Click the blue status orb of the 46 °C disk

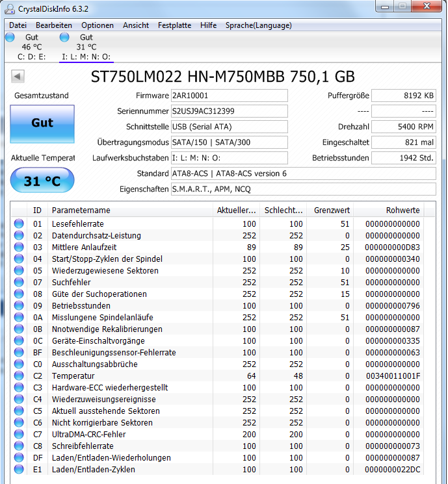pyautogui.click(x=10, y=37)
